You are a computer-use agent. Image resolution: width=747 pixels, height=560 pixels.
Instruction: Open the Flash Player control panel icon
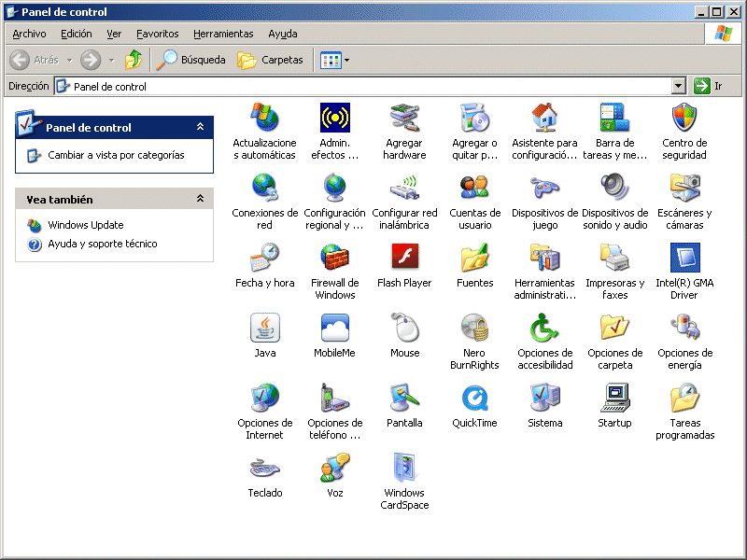tap(404, 258)
